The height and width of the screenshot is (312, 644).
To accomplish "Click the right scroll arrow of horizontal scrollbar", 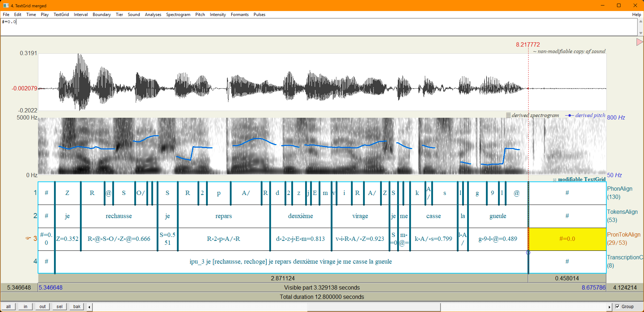I will click(x=609, y=307).
